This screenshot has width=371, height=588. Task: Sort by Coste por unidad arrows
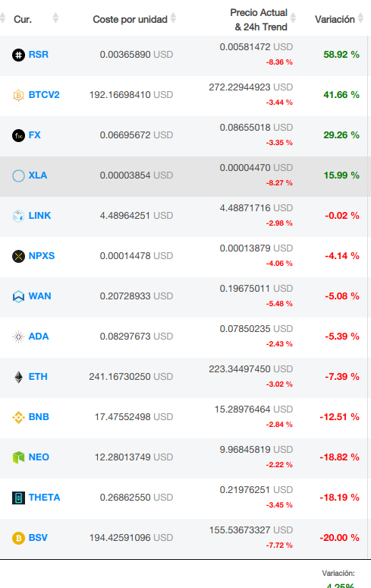click(x=173, y=17)
